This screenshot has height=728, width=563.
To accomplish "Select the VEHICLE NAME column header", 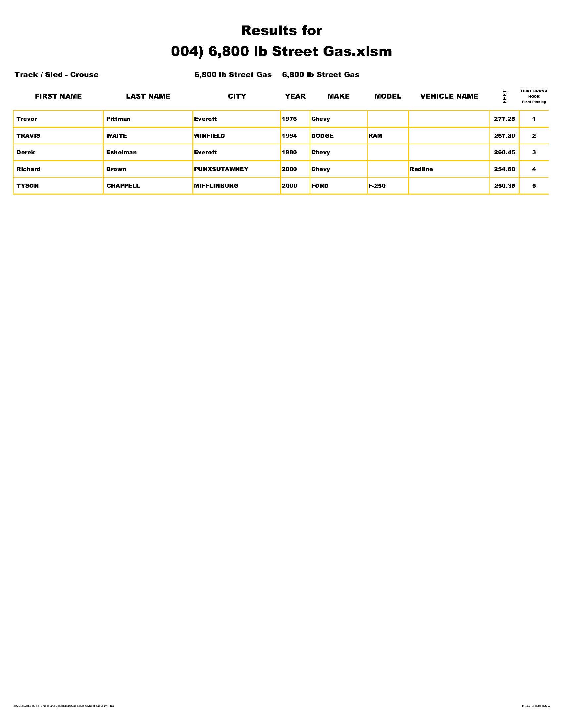I will (449, 96).
